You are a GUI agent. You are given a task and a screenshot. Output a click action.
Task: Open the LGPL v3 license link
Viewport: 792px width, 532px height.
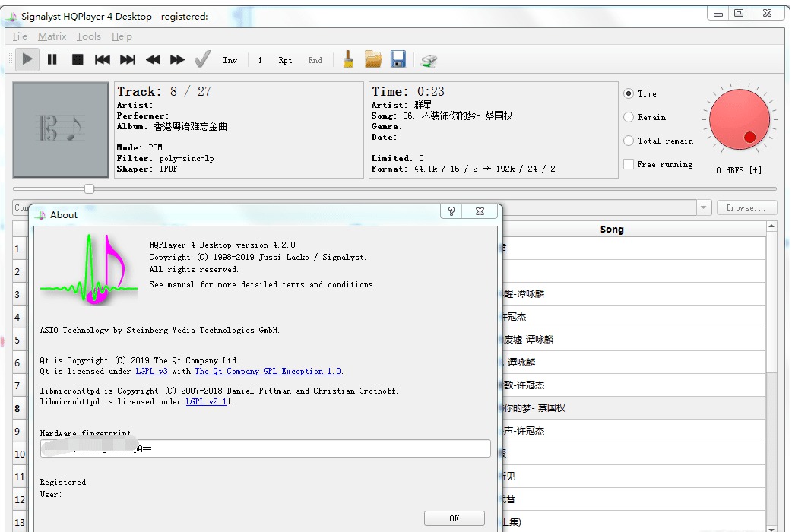point(151,372)
